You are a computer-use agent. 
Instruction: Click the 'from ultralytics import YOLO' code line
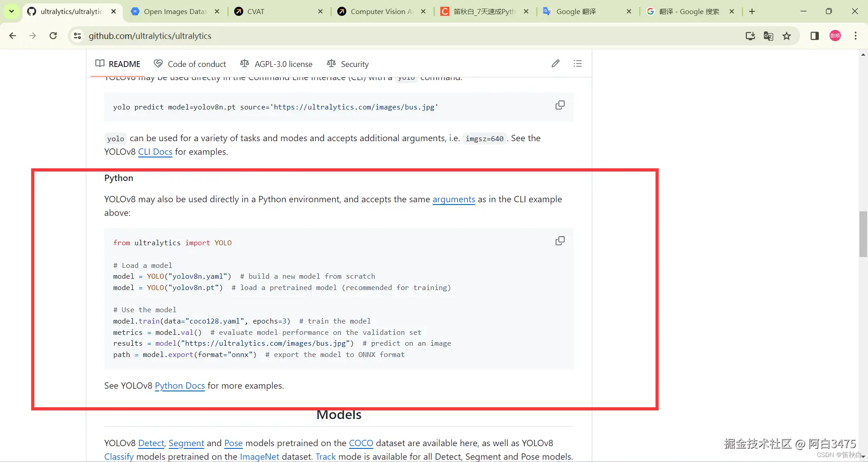pos(172,243)
